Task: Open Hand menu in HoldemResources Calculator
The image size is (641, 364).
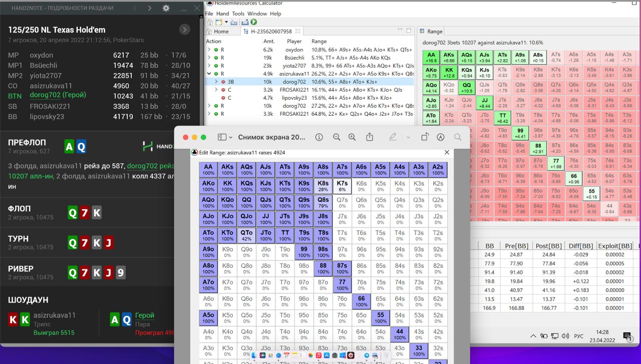Action: click(222, 14)
